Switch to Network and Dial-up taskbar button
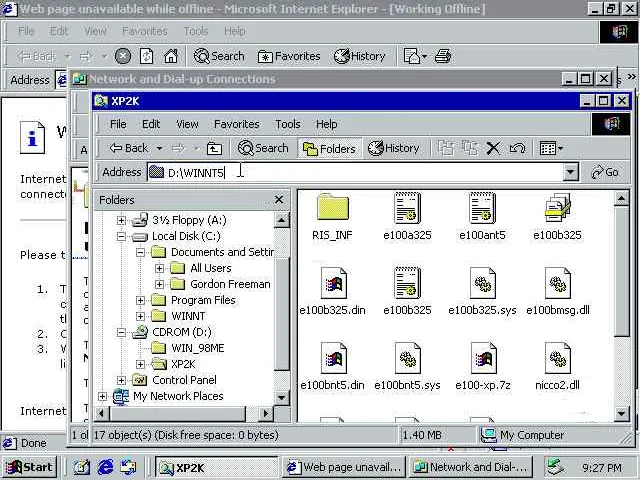 pyautogui.click(x=471, y=467)
